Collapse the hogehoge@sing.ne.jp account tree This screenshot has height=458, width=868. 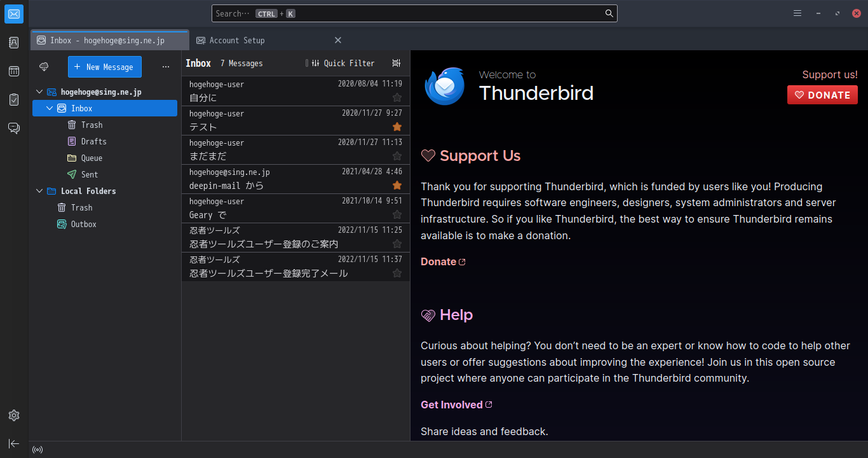point(39,92)
